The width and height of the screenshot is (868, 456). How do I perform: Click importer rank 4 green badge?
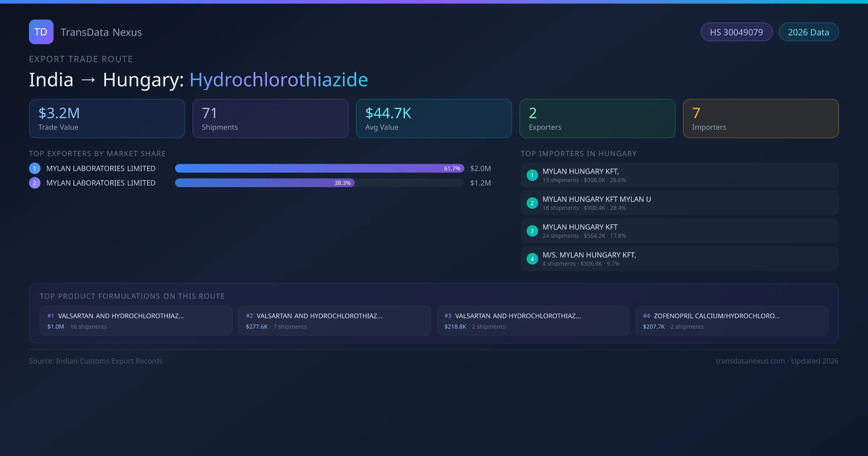(532, 259)
